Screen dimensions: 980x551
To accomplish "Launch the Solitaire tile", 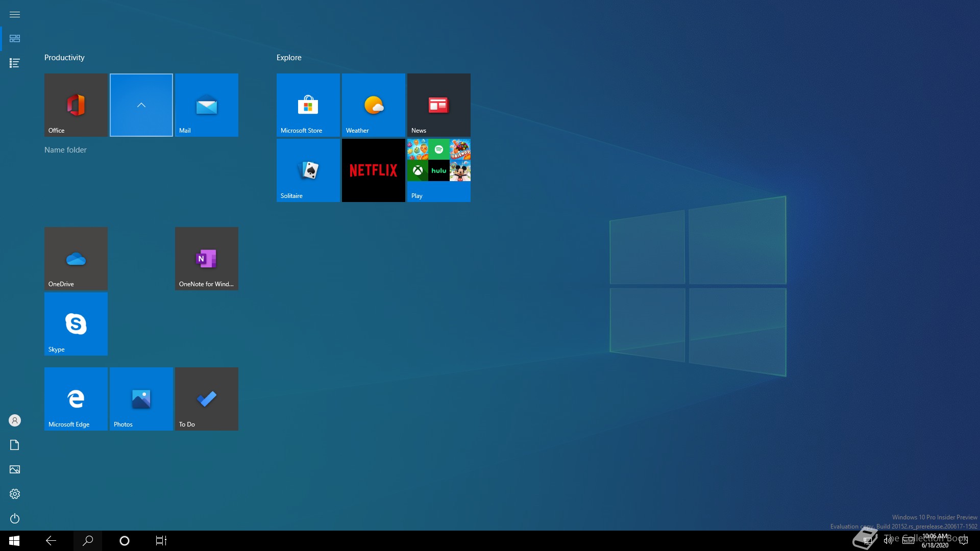I will pos(308,170).
